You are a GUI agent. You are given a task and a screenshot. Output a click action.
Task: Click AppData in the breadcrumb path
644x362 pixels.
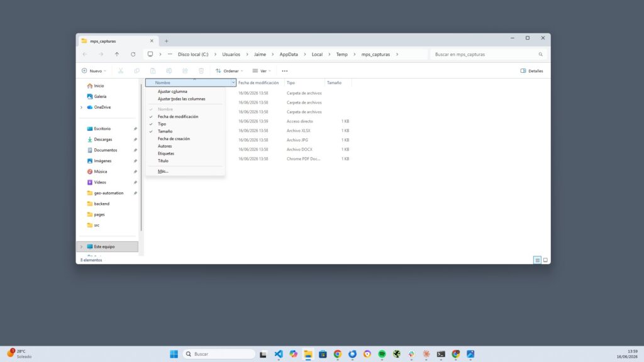tap(289, 54)
